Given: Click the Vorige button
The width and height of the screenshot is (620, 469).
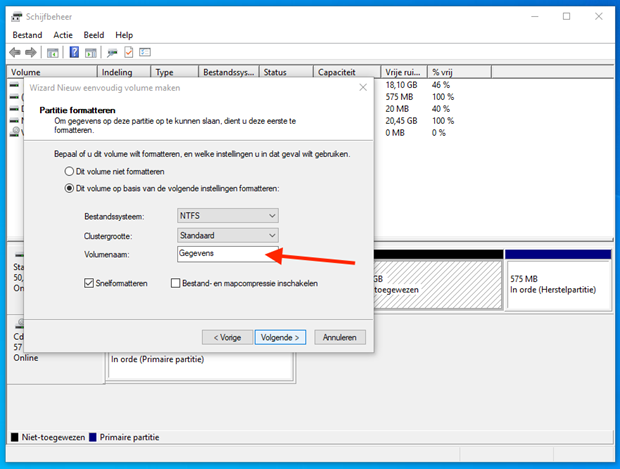Looking at the screenshot, I should tap(227, 337).
